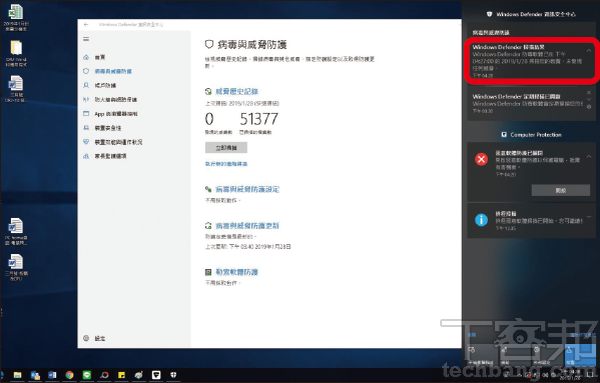Click the protection settings gear icon
Viewport: 600px width, 383px height.
pyautogui.click(x=208, y=189)
